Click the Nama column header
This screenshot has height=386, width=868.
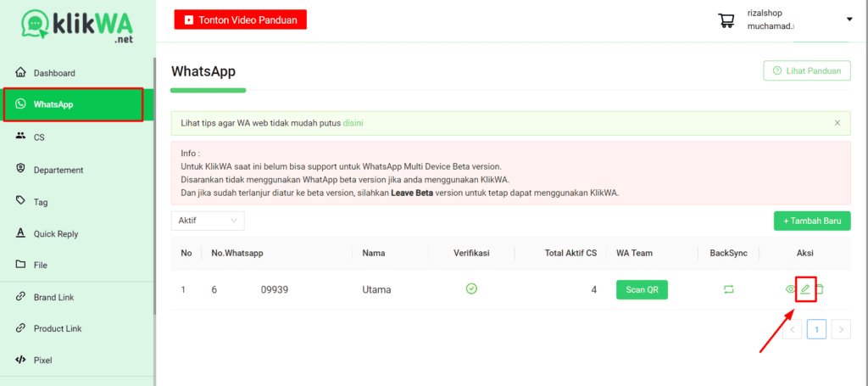pos(374,253)
